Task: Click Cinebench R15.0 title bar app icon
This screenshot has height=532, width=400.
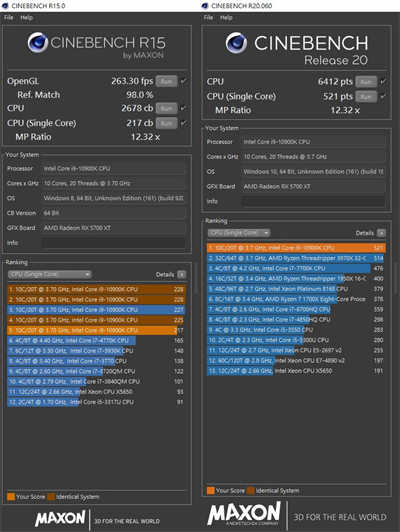Action: coord(5,6)
